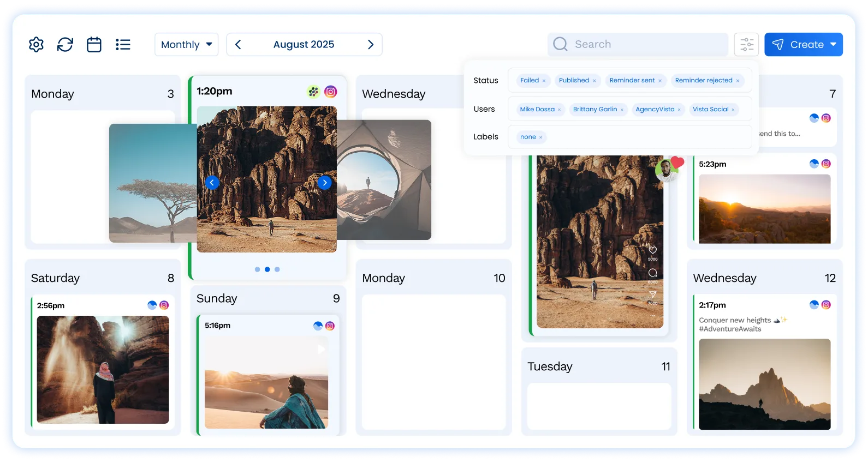Screen dimensions: 868x463
Task: Remove the Reminder rejected filter
Action: tap(738, 81)
